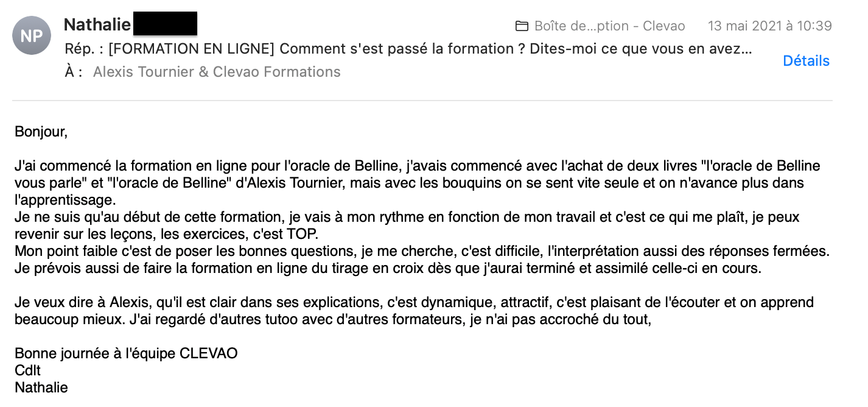Click the NP sender avatar circle
The width and height of the screenshot is (868, 407).
coord(32,35)
